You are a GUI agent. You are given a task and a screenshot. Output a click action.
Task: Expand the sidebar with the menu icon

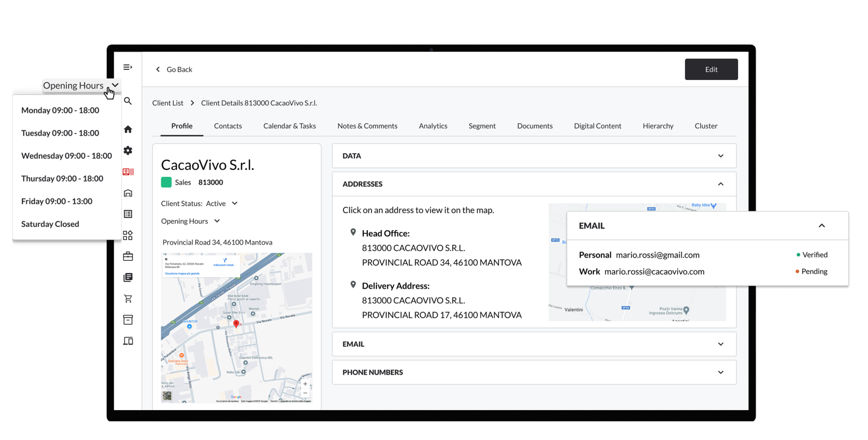click(127, 67)
